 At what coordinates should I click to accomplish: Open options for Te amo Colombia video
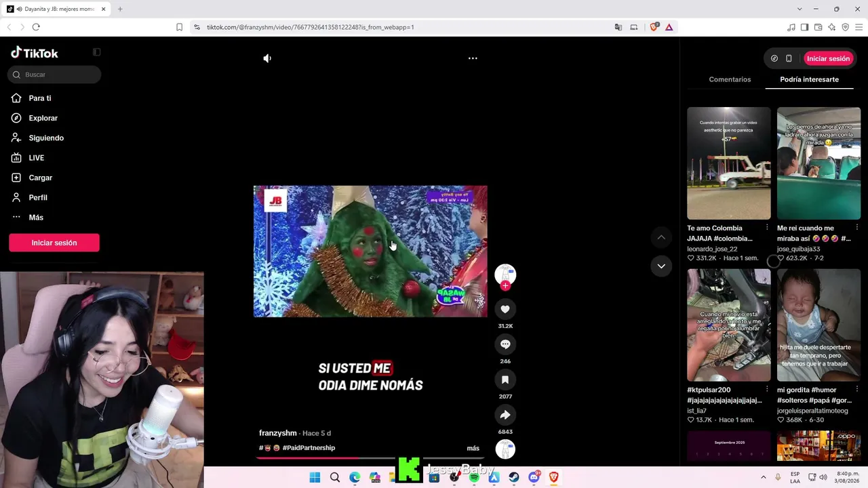[767, 228]
